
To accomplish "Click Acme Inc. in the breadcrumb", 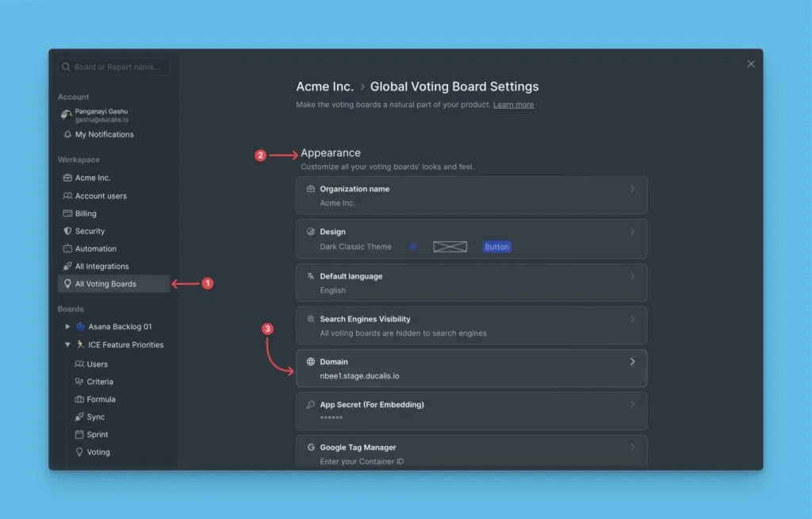I will (324, 86).
